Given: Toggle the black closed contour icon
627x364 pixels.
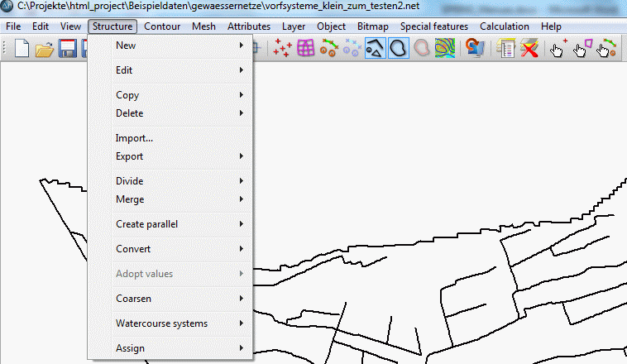Looking at the screenshot, I should [x=398, y=49].
